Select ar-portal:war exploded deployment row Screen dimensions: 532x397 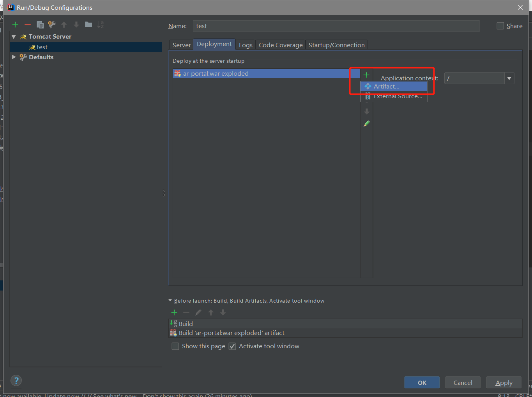click(266, 73)
